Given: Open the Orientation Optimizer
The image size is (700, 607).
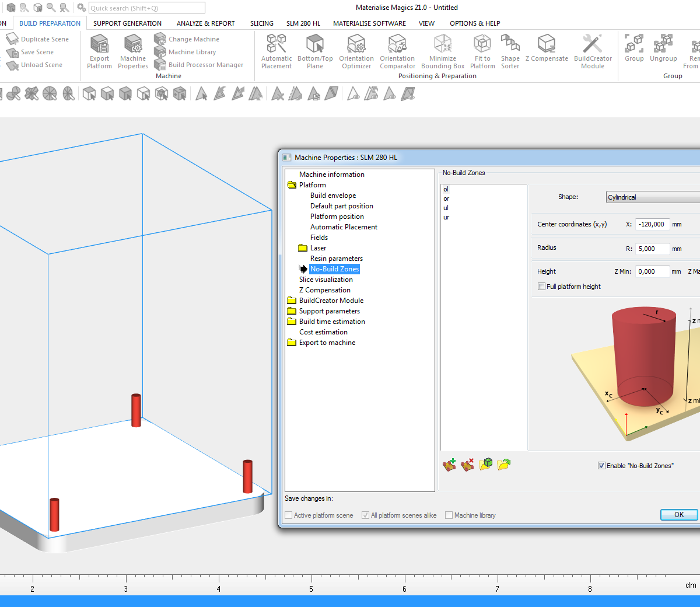Looking at the screenshot, I should click(x=356, y=51).
